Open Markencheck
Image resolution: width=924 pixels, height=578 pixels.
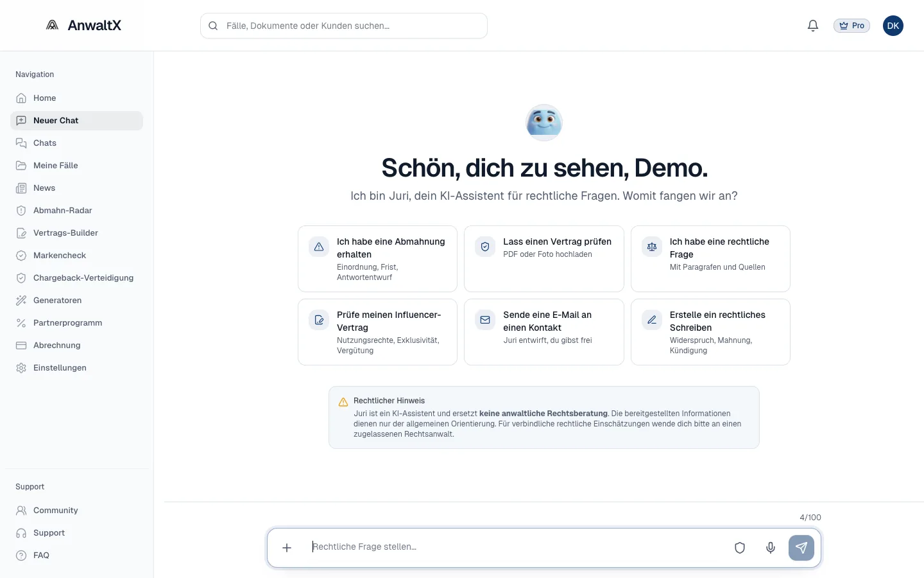pos(76,256)
